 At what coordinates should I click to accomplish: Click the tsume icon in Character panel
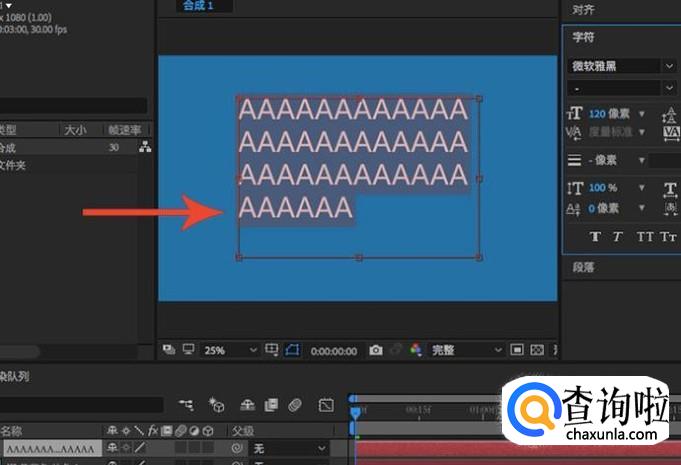coord(671,209)
